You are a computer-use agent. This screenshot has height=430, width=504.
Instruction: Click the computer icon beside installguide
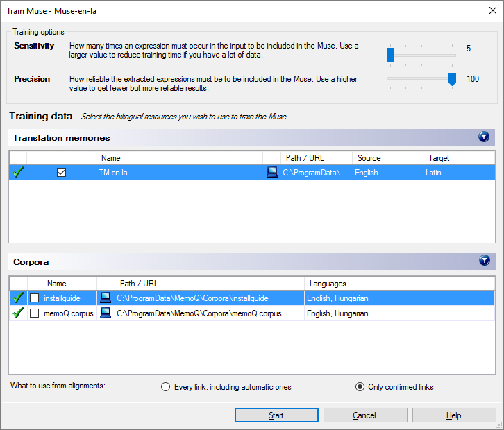click(x=106, y=298)
